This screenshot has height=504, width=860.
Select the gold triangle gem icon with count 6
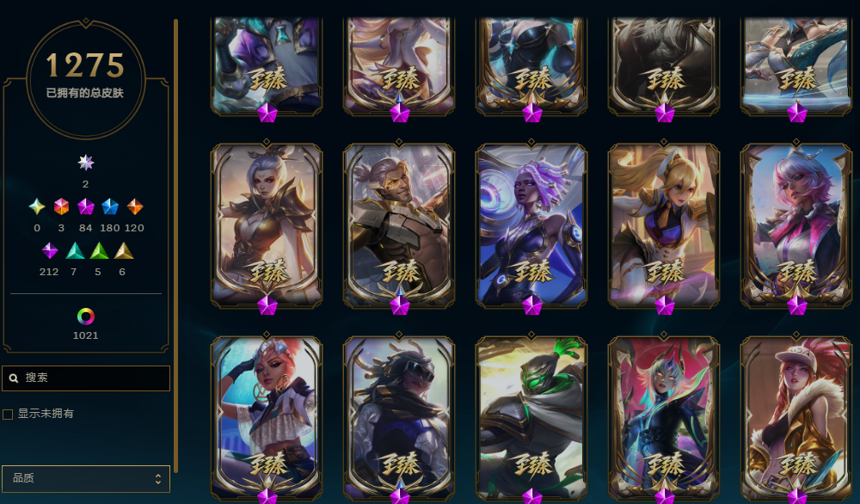point(124,250)
